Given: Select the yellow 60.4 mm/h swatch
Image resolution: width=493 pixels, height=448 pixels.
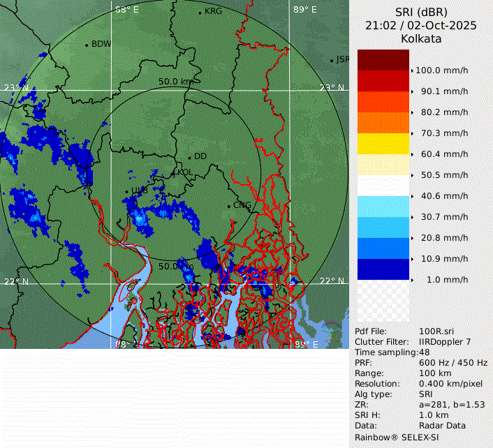Looking at the screenshot, I should point(383,144).
